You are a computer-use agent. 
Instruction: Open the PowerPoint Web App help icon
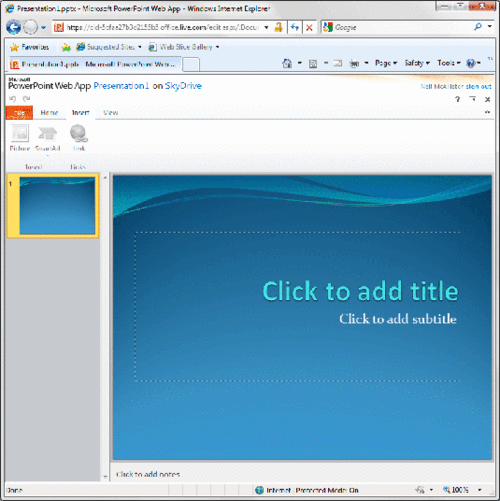point(458,99)
